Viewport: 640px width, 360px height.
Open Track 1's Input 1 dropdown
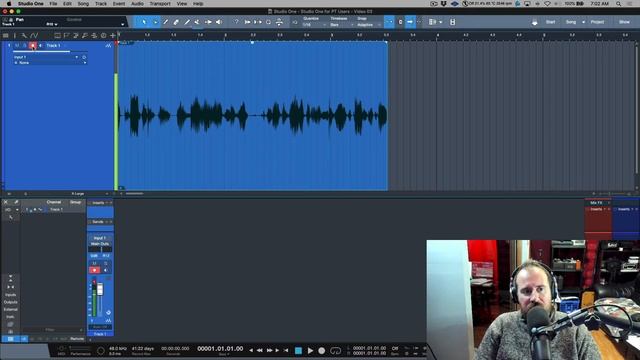point(46,57)
